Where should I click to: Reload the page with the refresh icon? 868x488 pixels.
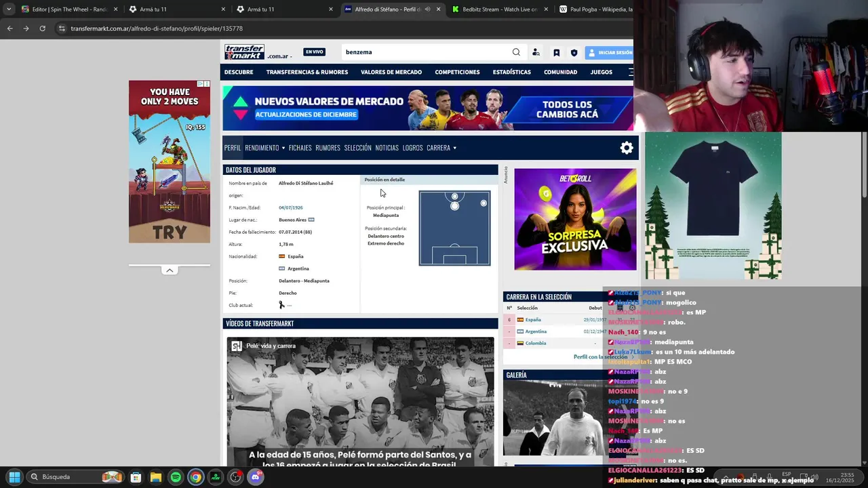click(42, 28)
